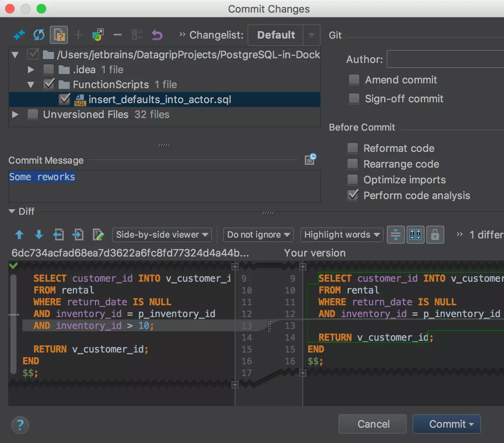The height and width of the screenshot is (443, 504).
Task: Check the Reformat code option
Action: [353, 148]
